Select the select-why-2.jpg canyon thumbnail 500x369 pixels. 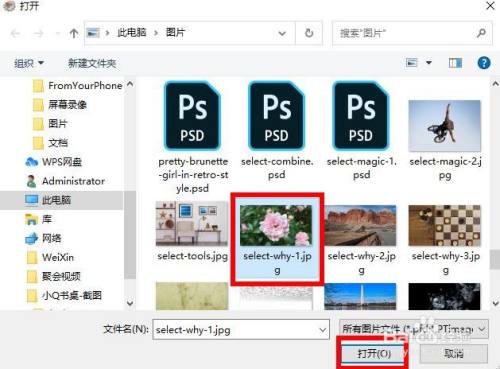[361, 225]
